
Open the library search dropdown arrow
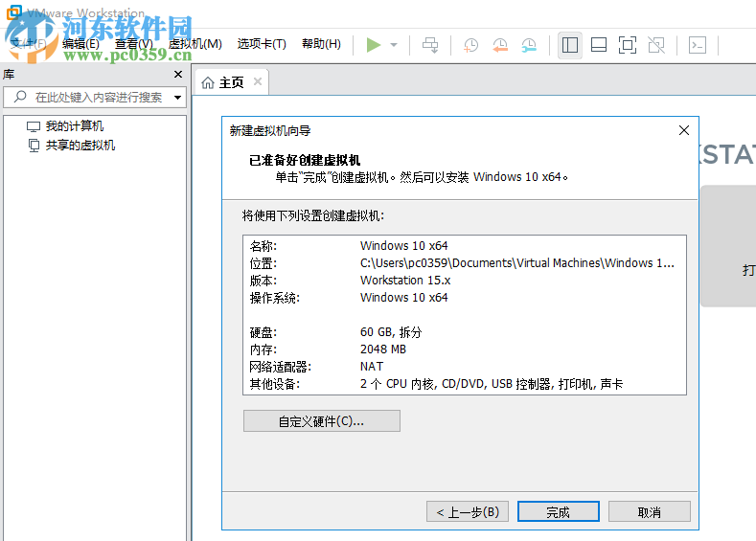pos(178,98)
